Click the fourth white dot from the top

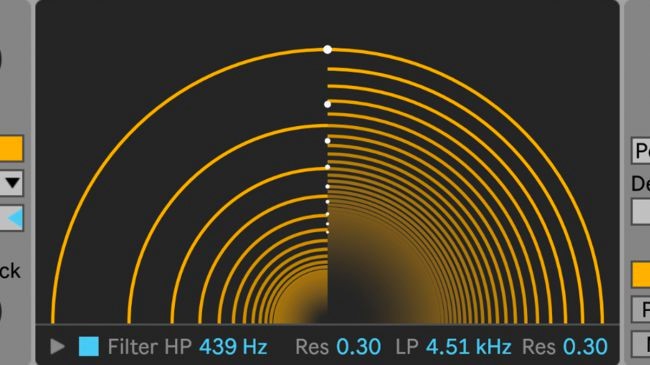[x=327, y=167]
